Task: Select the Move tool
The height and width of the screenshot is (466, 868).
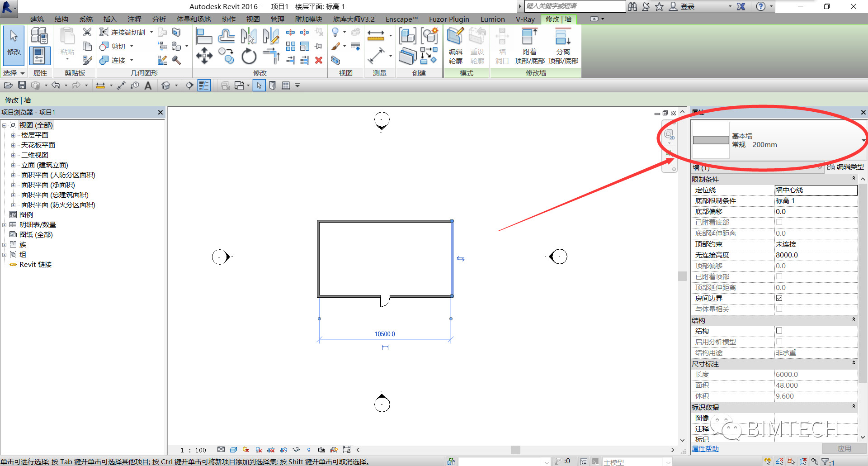Action: click(x=204, y=56)
